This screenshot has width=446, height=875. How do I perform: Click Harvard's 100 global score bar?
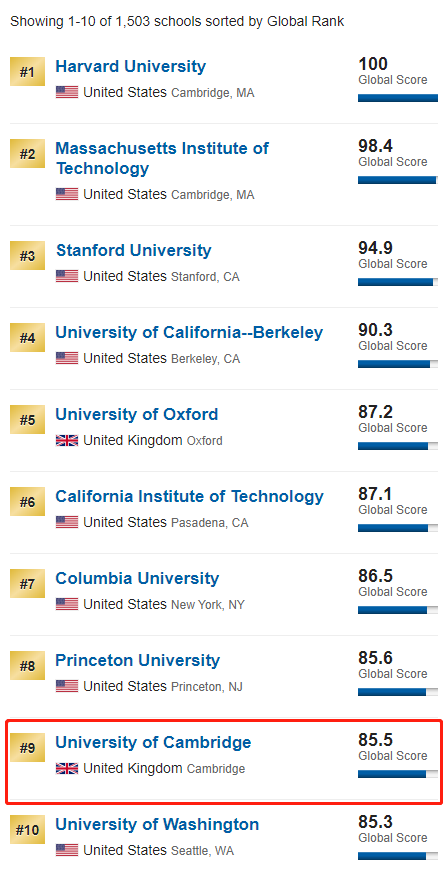[x=398, y=98]
